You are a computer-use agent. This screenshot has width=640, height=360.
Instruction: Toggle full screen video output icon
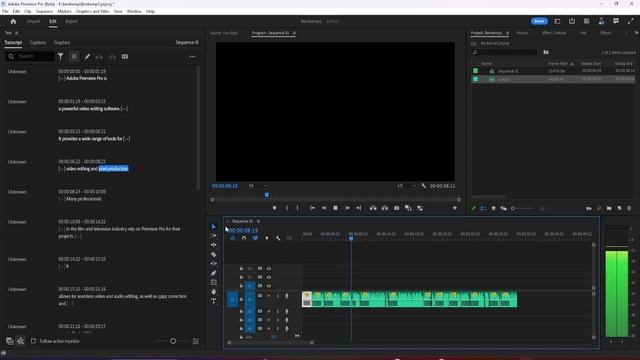click(x=631, y=21)
